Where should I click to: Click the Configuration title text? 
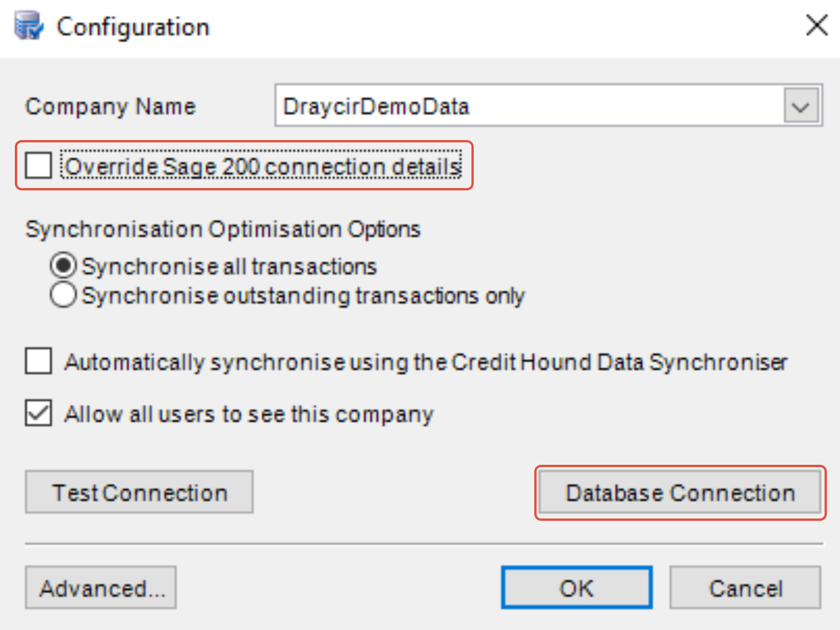click(133, 27)
